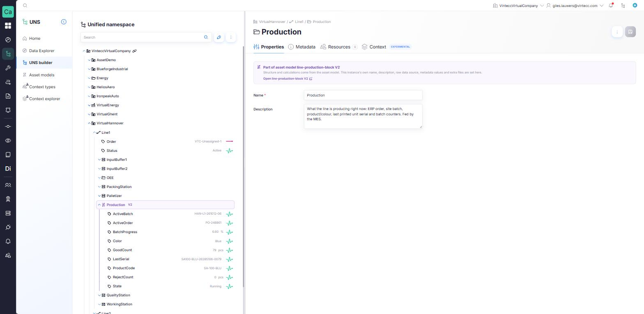644x314 pixels.
Task: Open Data Explorer in the UNS menu
Action: 41,51
